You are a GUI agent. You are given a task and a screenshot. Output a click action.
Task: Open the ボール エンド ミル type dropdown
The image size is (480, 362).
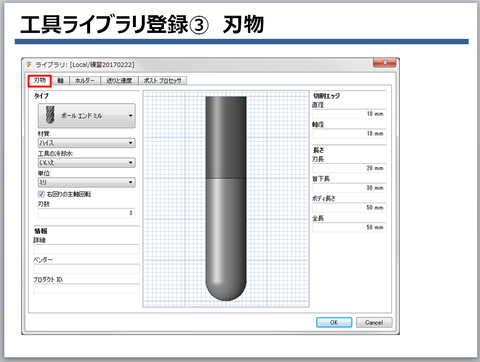[x=87, y=116]
